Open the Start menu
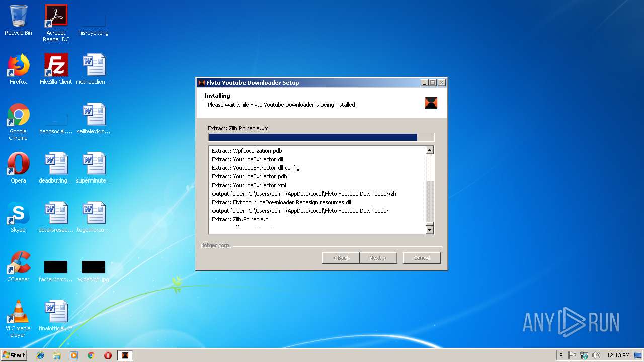644x362 pixels. [14, 355]
